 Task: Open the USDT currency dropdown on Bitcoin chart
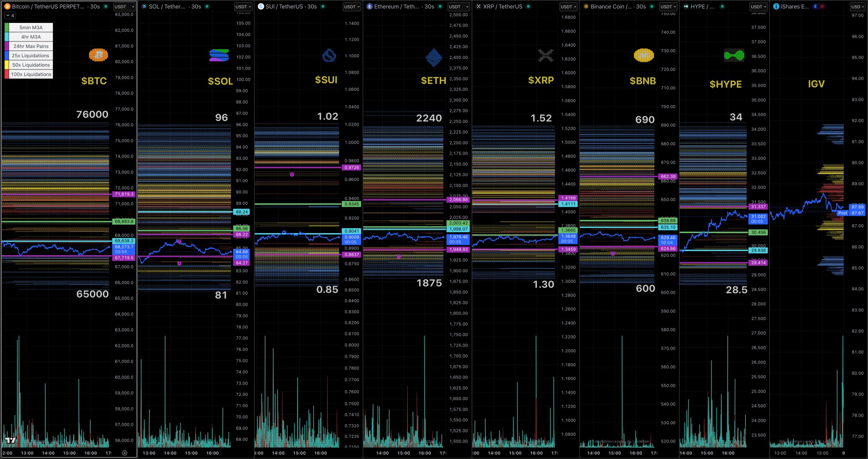coord(124,7)
